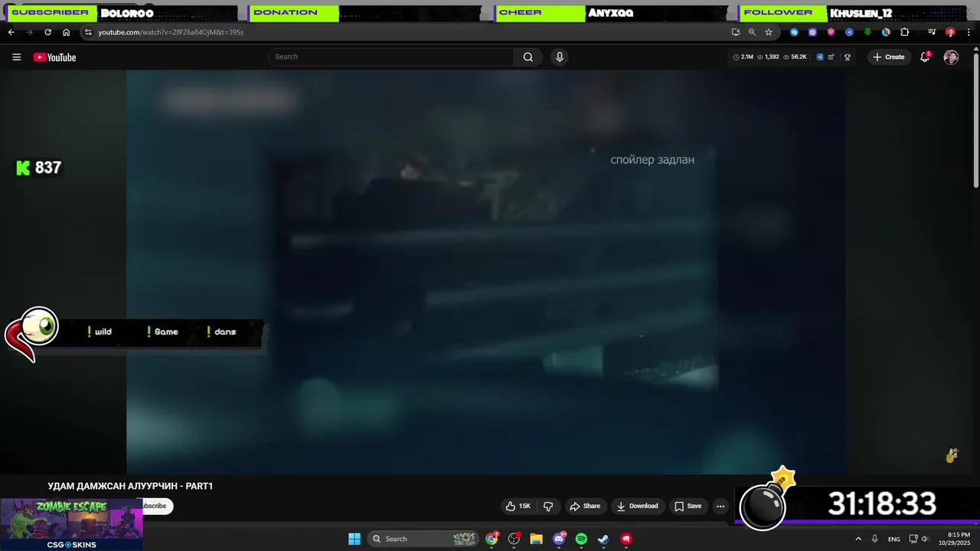Expand the system tray hidden icons chevron
Screen dimensions: 980x551
(858, 539)
